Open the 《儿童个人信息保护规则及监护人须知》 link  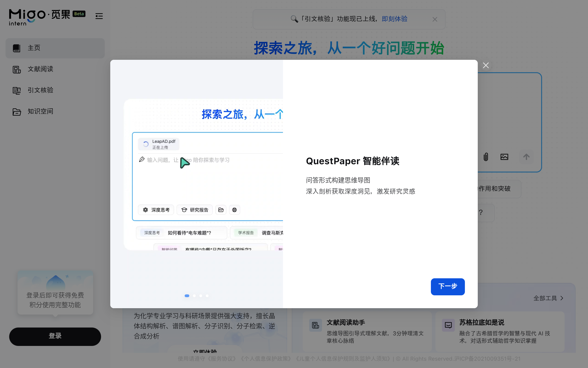coord(343,359)
